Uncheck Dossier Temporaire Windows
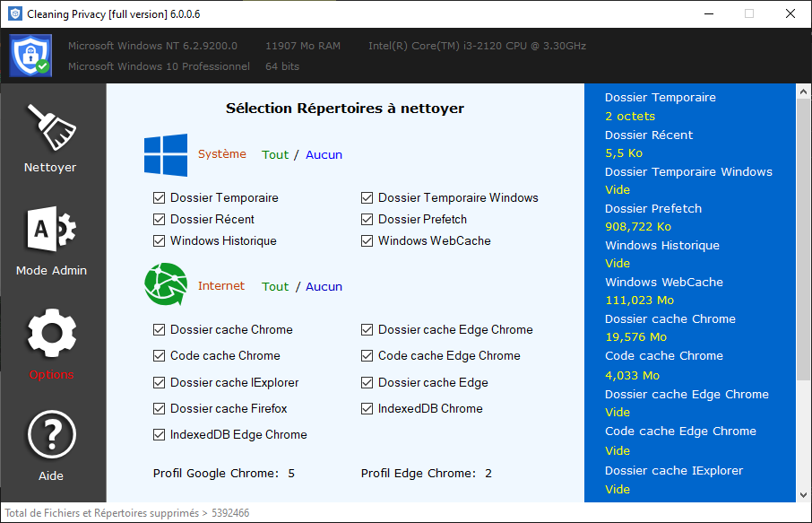Viewport: 812px width, 523px height. point(367,198)
